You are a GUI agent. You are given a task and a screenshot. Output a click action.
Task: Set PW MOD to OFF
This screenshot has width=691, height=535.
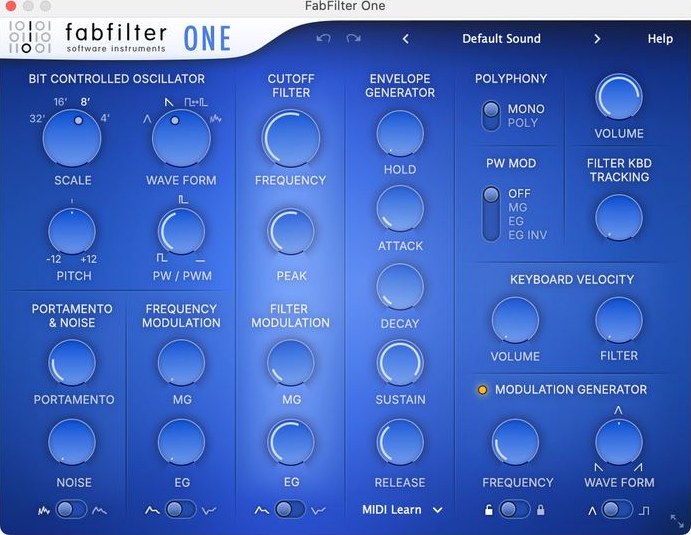click(519, 193)
